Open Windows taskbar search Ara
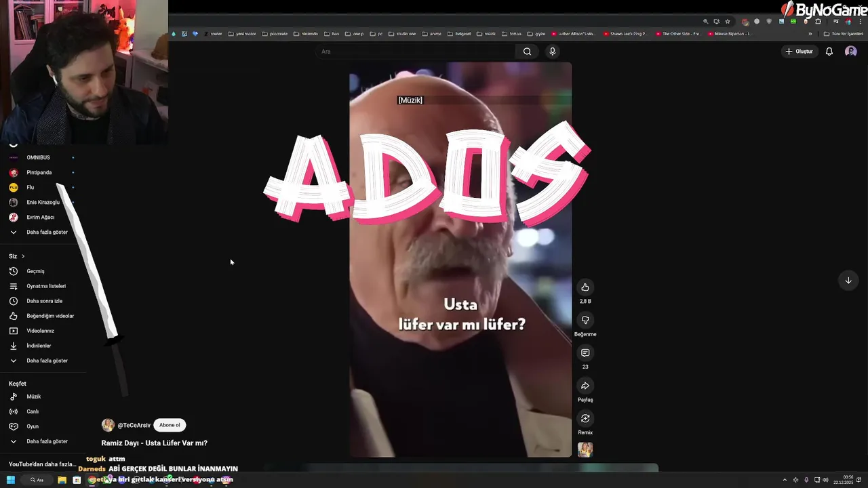The height and width of the screenshot is (488, 868). 37,480
